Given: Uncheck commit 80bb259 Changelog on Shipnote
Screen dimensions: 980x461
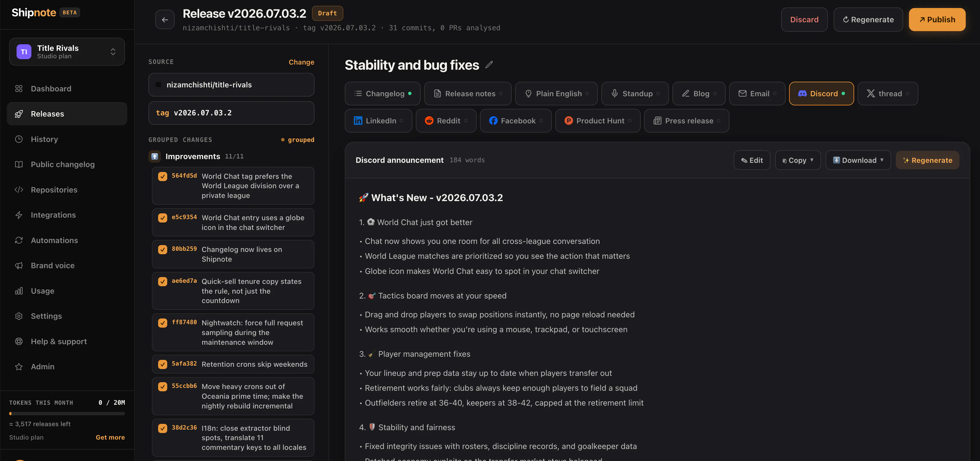Looking at the screenshot, I should 162,250.
